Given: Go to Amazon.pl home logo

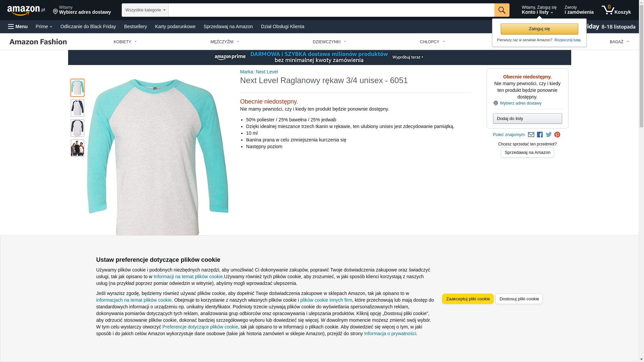Looking at the screenshot, I should pyautogui.click(x=26, y=10).
